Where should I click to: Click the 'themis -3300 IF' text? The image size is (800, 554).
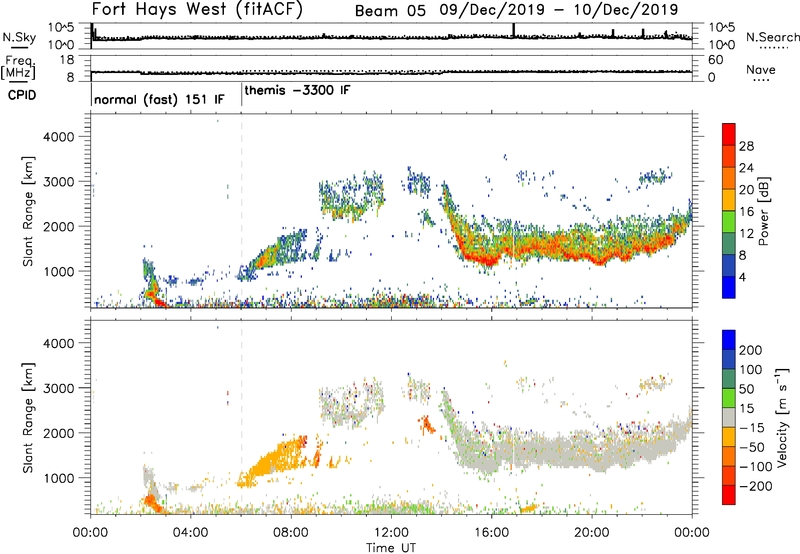pos(297,90)
